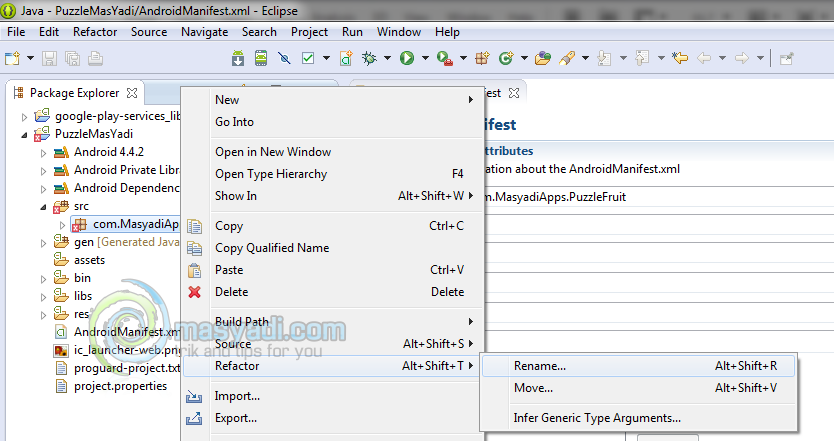The width and height of the screenshot is (834, 441).
Task: Select the Package Explorer tab
Action: coord(74,93)
